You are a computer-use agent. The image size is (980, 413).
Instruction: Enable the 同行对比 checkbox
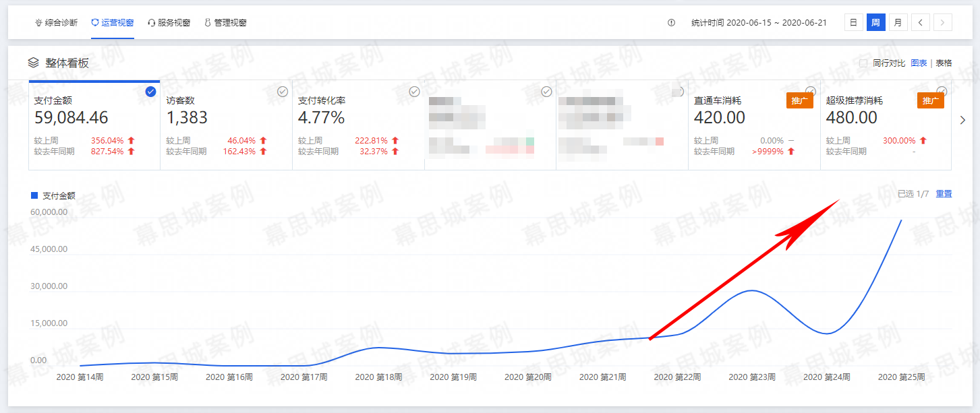(x=863, y=63)
